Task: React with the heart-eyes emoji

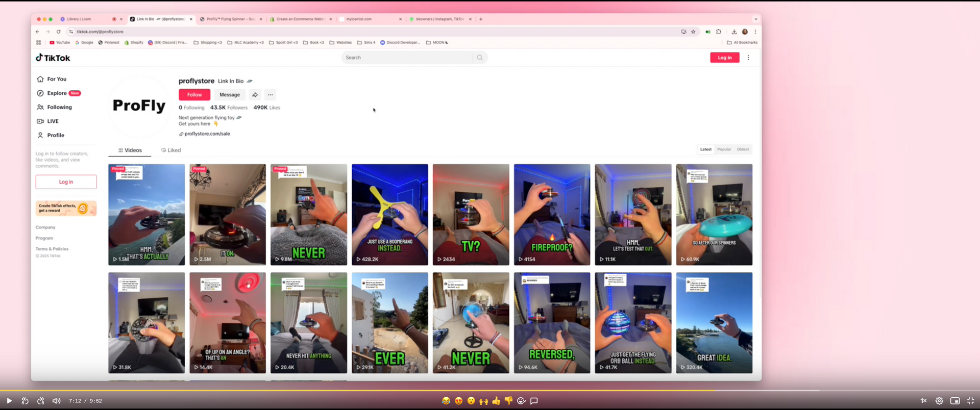Action: tap(458, 401)
